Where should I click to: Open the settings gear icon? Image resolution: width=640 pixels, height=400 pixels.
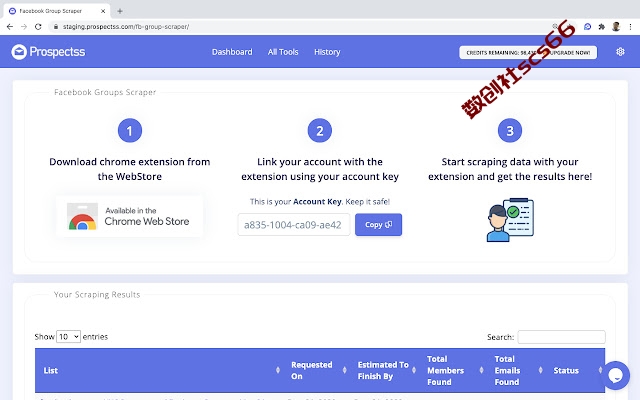[x=620, y=52]
